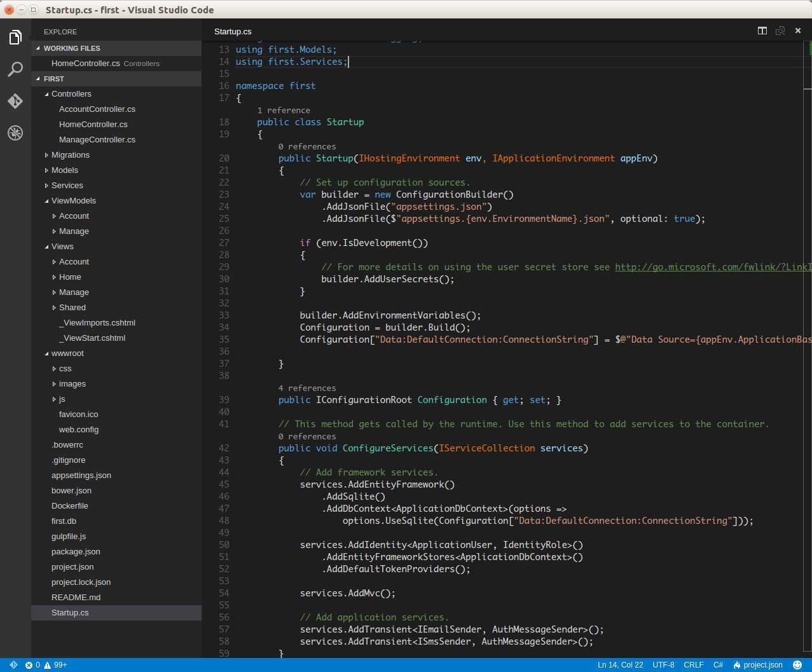
Task: Click the project.json flame status item
Action: [759, 665]
